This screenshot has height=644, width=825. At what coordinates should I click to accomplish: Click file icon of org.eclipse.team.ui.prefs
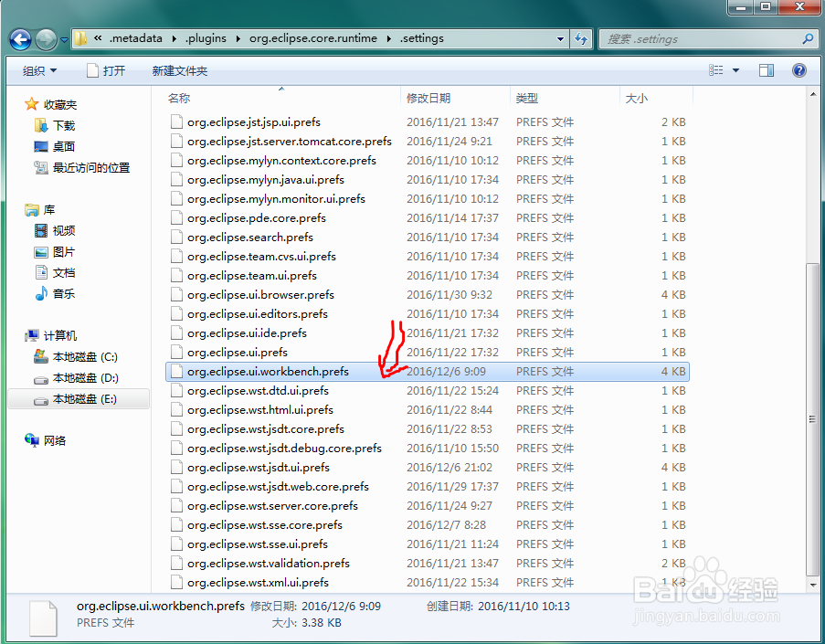[x=177, y=276]
